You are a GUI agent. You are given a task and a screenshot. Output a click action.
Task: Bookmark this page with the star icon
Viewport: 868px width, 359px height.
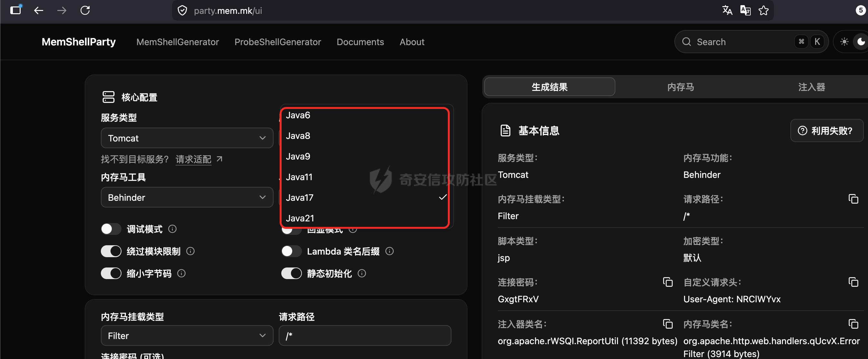(764, 10)
